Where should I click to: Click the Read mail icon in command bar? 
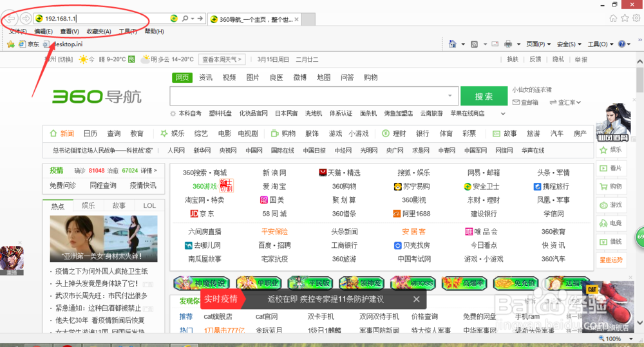click(x=495, y=44)
